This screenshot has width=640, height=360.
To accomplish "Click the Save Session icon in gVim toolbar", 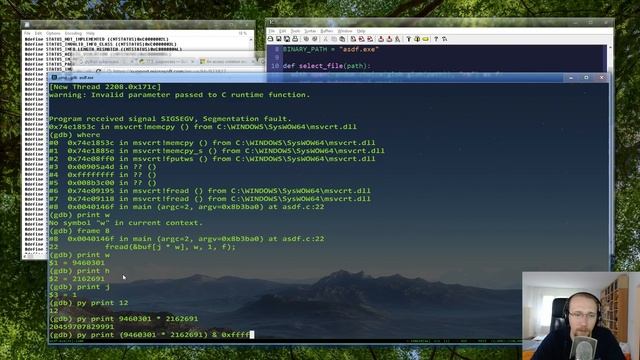I will click(389, 39).
